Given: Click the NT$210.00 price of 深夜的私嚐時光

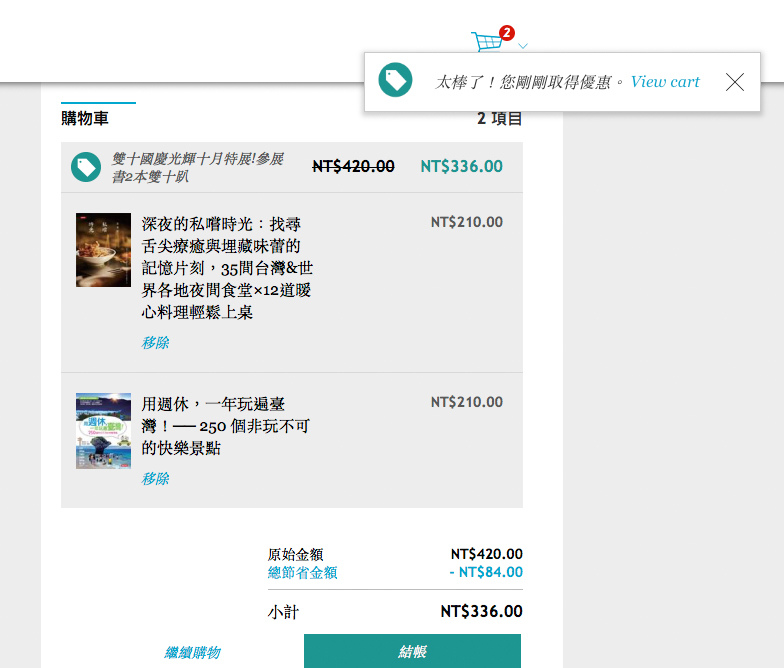Looking at the screenshot, I should pyautogui.click(x=467, y=222).
